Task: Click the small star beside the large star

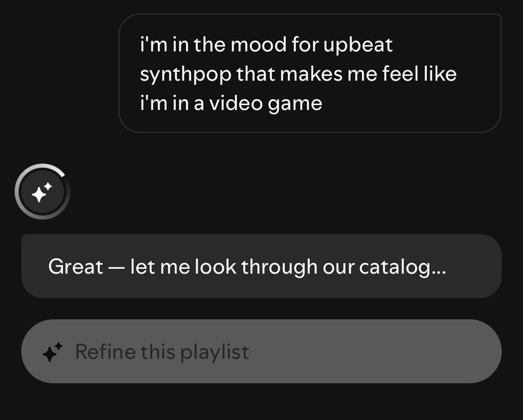Action: [x=49, y=185]
